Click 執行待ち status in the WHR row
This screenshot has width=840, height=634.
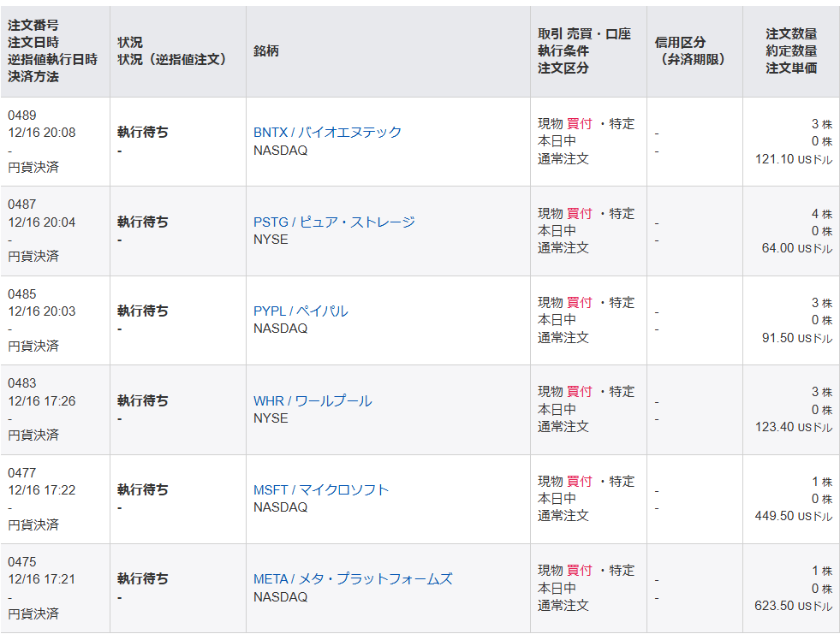click(x=142, y=400)
